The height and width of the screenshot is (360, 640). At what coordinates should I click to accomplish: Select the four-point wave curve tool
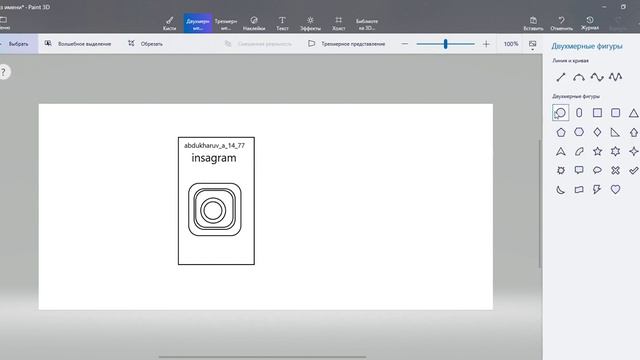click(616, 77)
